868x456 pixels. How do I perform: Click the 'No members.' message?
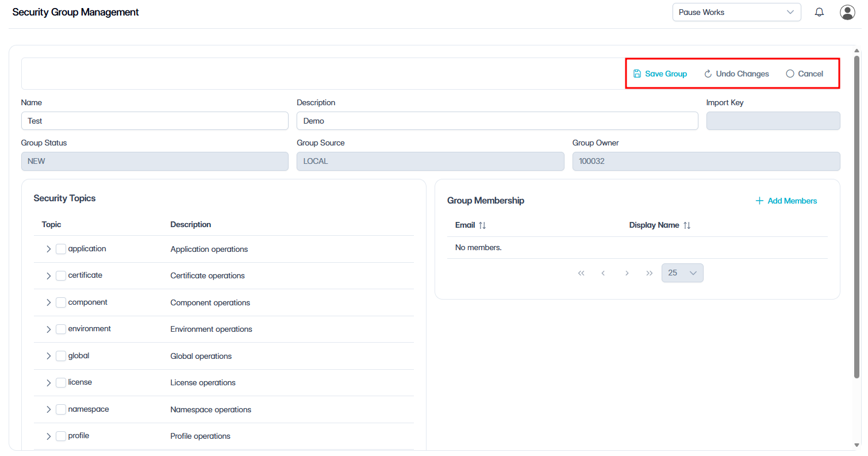[478, 248]
